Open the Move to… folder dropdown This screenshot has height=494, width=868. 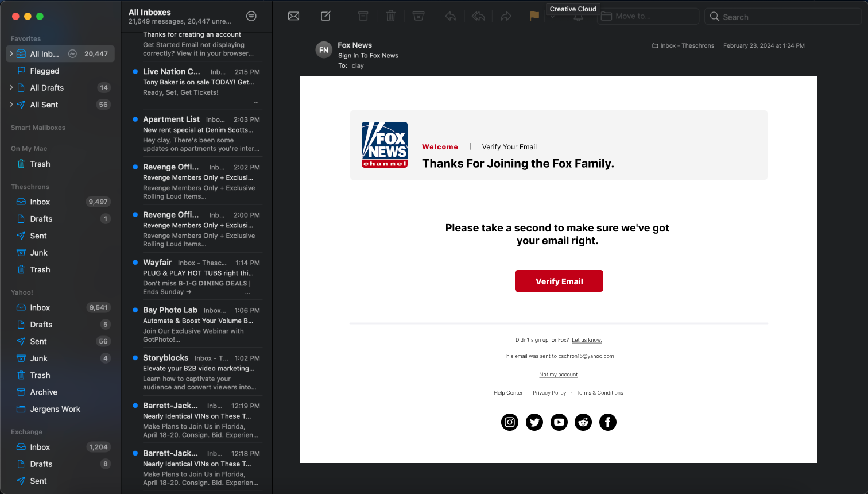coord(649,16)
